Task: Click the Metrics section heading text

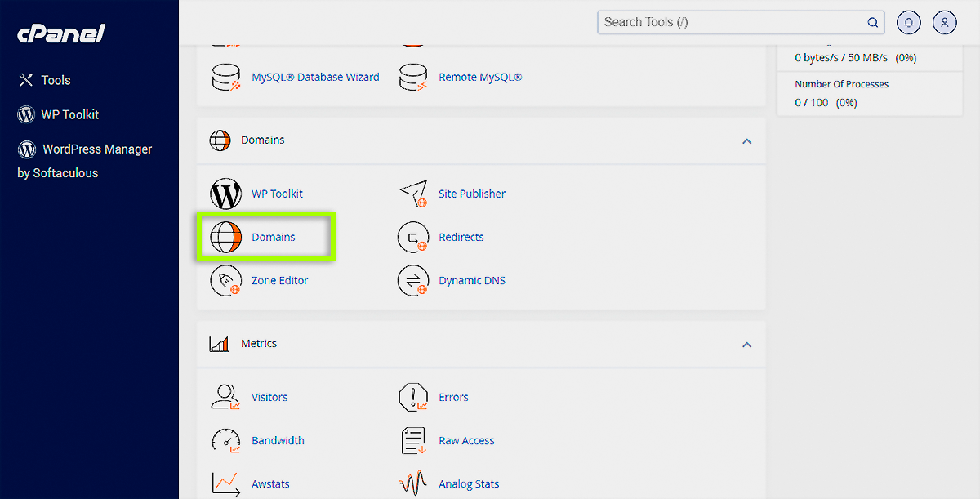Action: [x=259, y=343]
